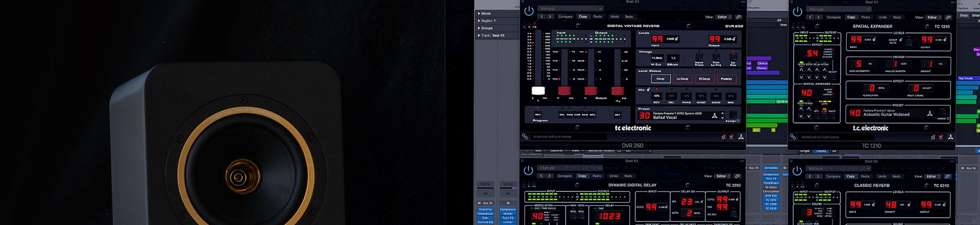Click the Output red fader in DVR 250

(591, 91)
